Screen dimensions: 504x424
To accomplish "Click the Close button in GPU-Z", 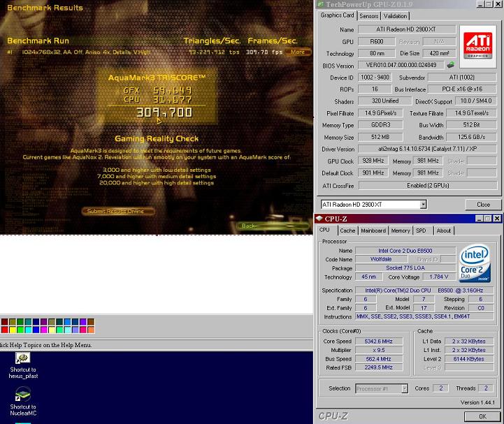I will (483, 205).
